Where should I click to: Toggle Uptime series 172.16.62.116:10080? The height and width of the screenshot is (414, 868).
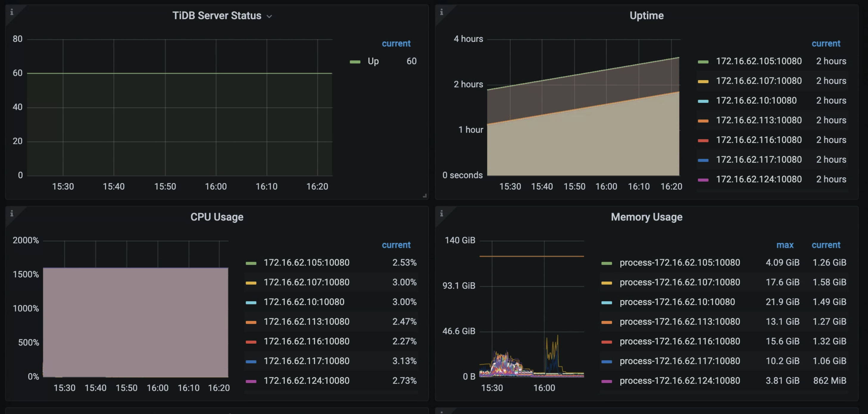(758, 140)
